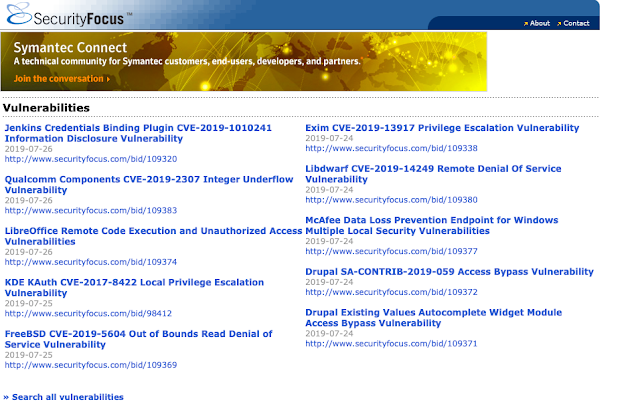
Task: Open LibreOffice Remote Code Execution vulnerability title
Action: [x=153, y=236]
